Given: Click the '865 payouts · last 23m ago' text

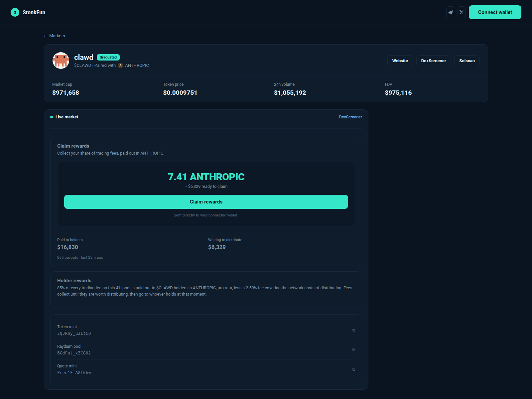Looking at the screenshot, I should (80, 257).
